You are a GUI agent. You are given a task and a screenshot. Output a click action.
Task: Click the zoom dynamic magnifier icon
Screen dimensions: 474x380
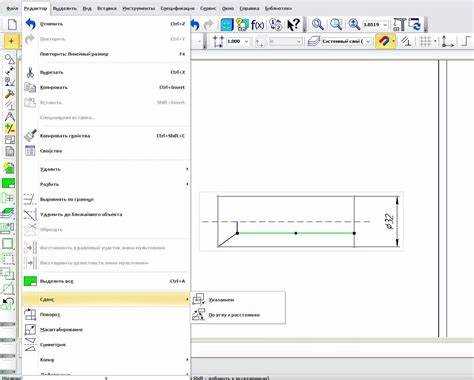(x=336, y=24)
